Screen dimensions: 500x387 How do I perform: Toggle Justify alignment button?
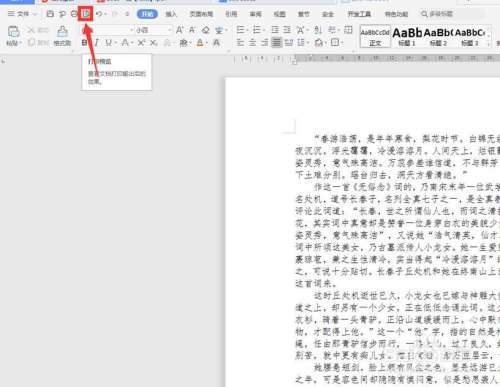click(x=276, y=43)
